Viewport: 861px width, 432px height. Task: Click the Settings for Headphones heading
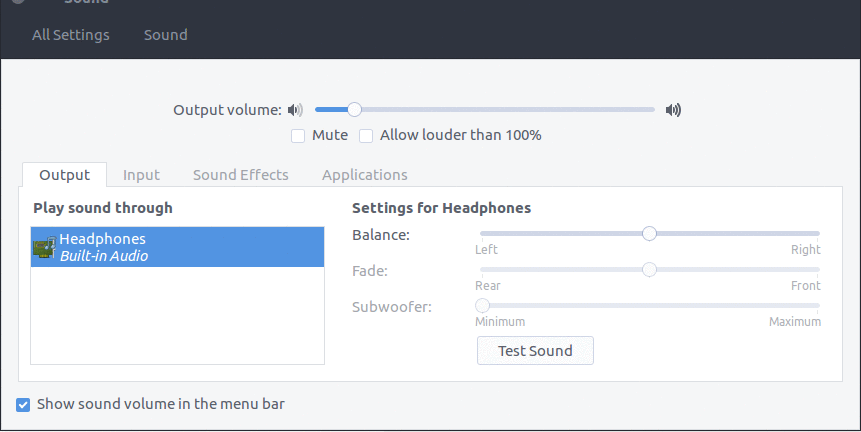pyautogui.click(x=441, y=208)
